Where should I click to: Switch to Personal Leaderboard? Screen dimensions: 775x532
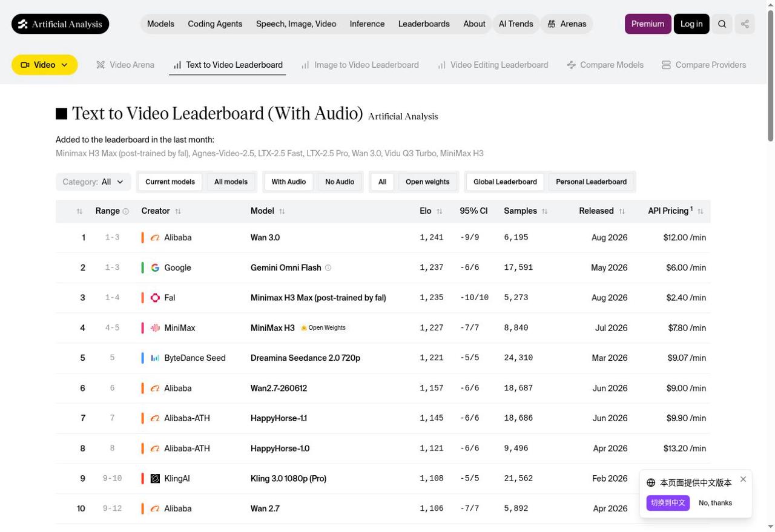[x=591, y=182]
